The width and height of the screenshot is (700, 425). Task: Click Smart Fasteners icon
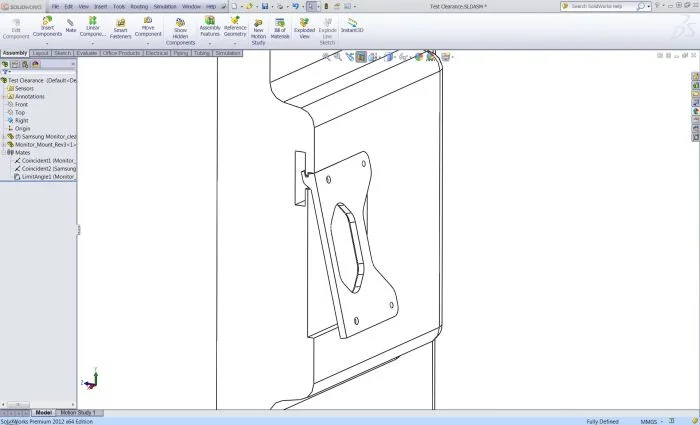pyautogui.click(x=120, y=28)
